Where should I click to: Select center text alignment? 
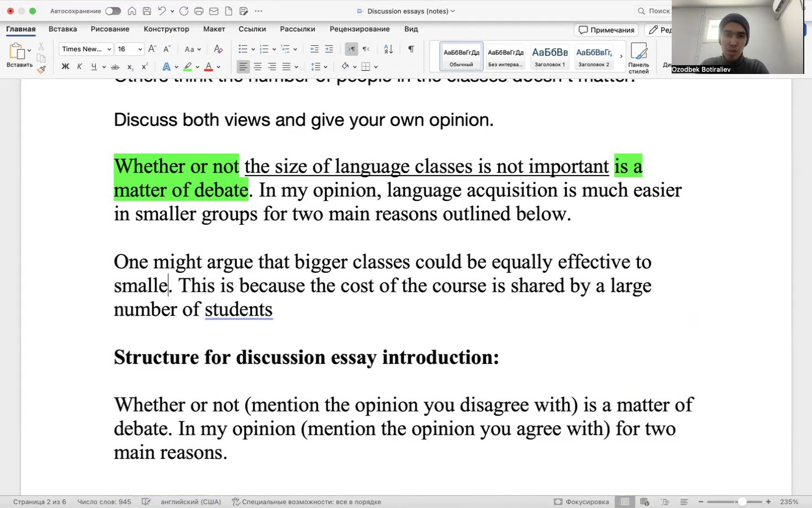(257, 67)
